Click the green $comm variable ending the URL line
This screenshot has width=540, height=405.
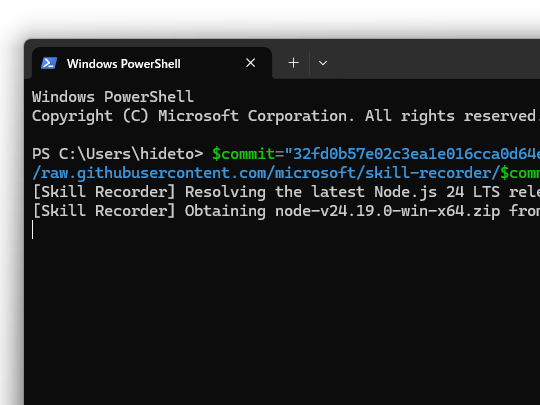click(x=520, y=173)
